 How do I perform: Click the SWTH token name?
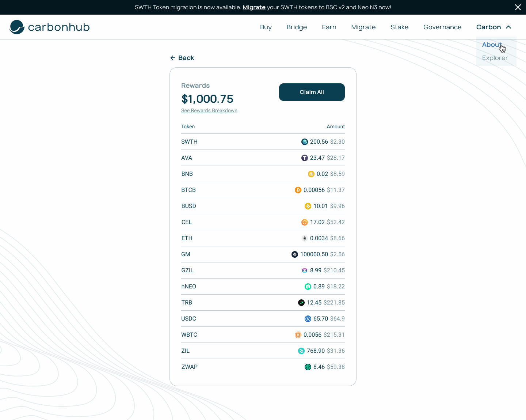click(x=189, y=142)
